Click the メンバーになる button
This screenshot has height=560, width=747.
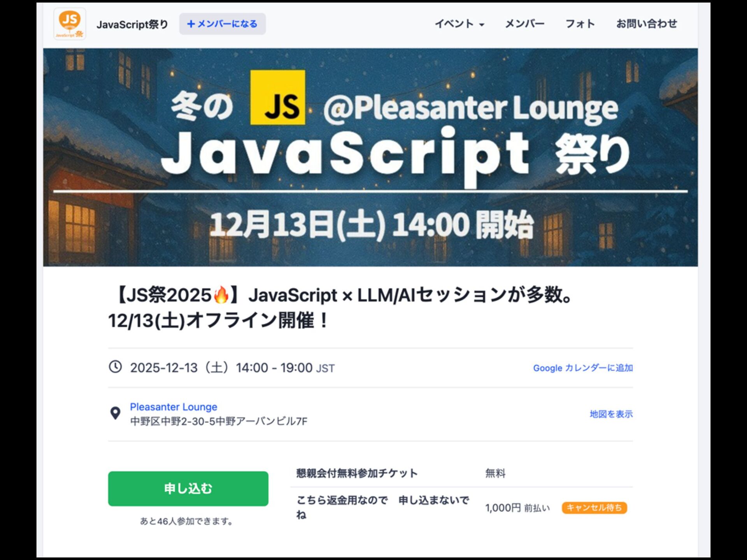pos(223,24)
